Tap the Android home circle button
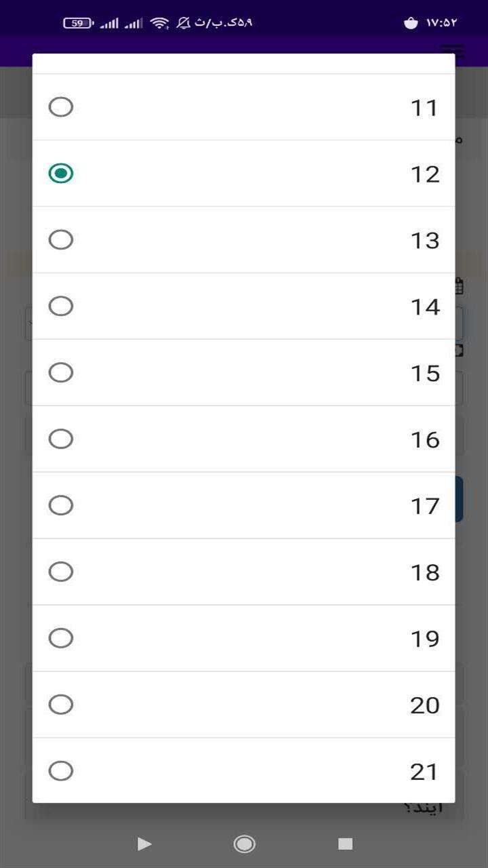 click(244, 844)
